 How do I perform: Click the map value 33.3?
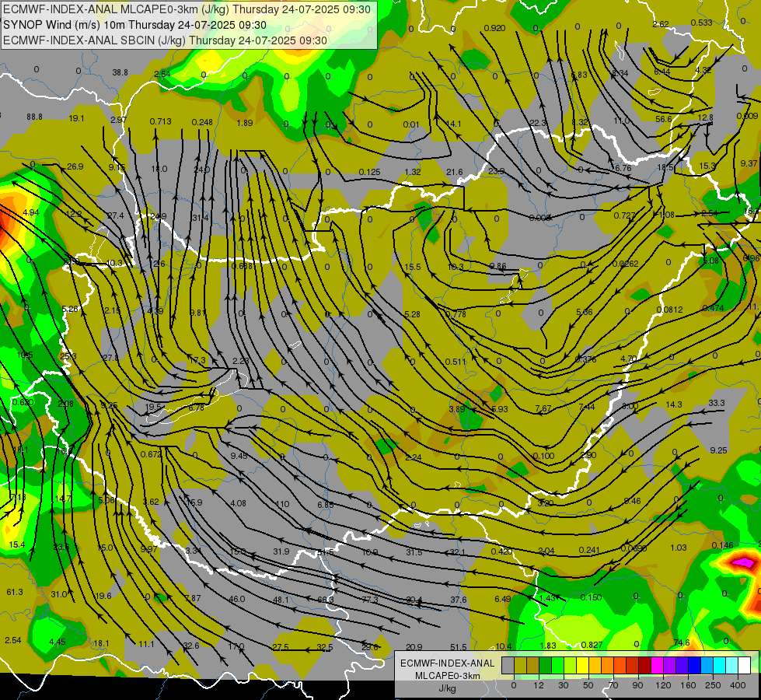(x=717, y=403)
